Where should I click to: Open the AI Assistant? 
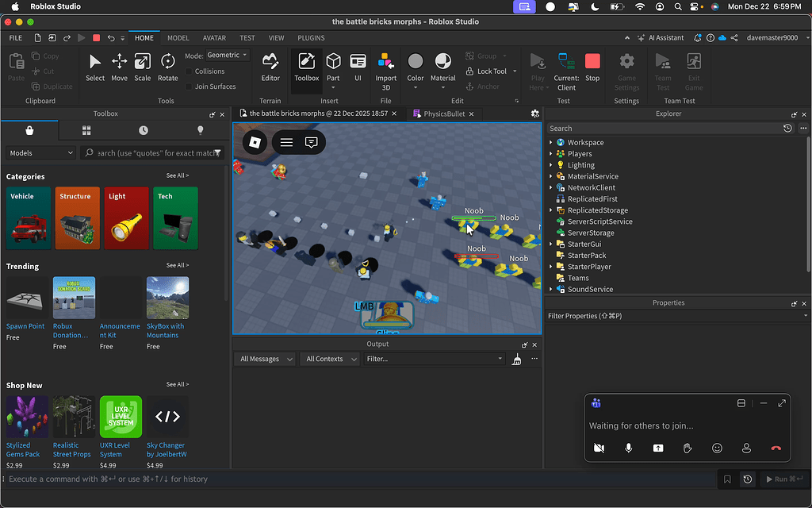point(660,38)
